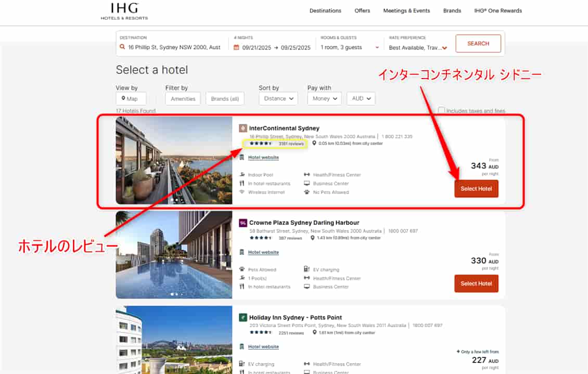Image resolution: width=588 pixels, height=374 pixels.
Task: Open the Offers menu
Action: (362, 10)
